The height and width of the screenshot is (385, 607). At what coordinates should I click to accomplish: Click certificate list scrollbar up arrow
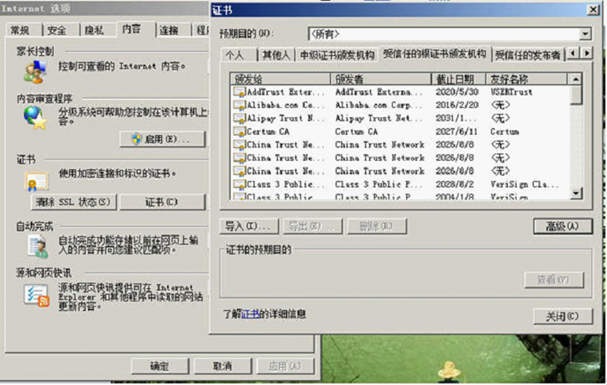[576, 79]
